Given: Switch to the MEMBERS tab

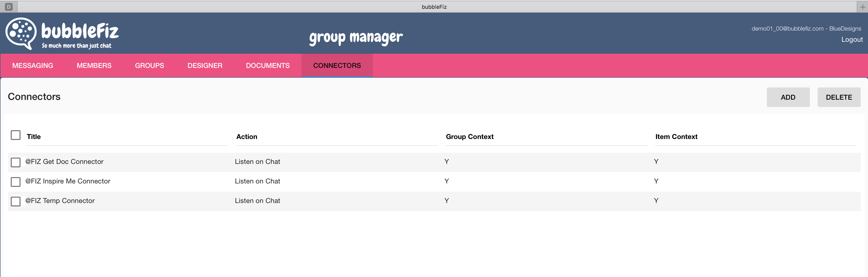Looking at the screenshot, I should (x=94, y=66).
